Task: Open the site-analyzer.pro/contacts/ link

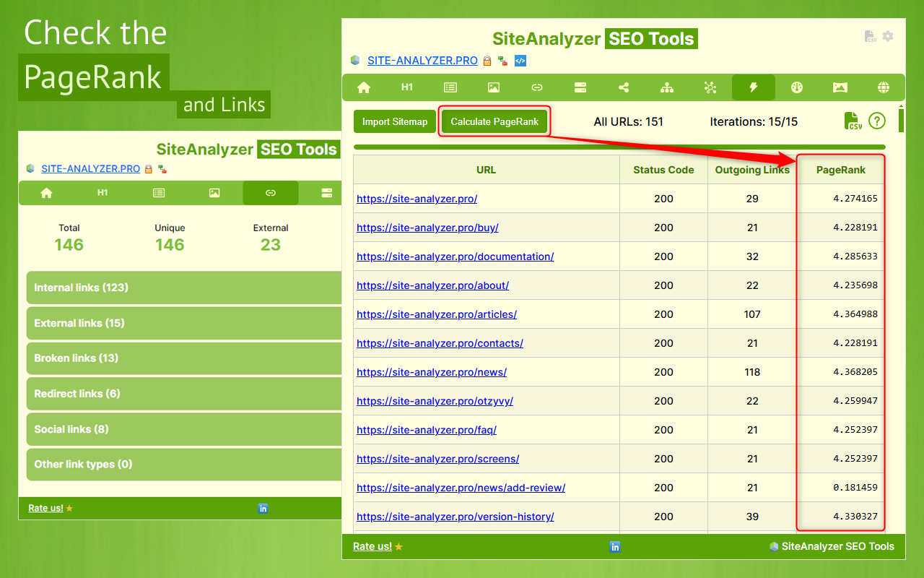Action: (x=440, y=343)
